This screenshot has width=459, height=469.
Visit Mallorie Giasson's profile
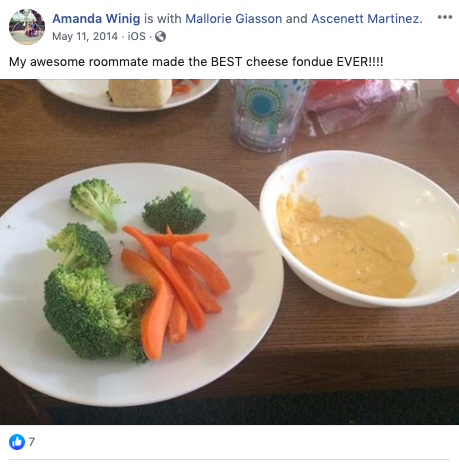pos(233,19)
